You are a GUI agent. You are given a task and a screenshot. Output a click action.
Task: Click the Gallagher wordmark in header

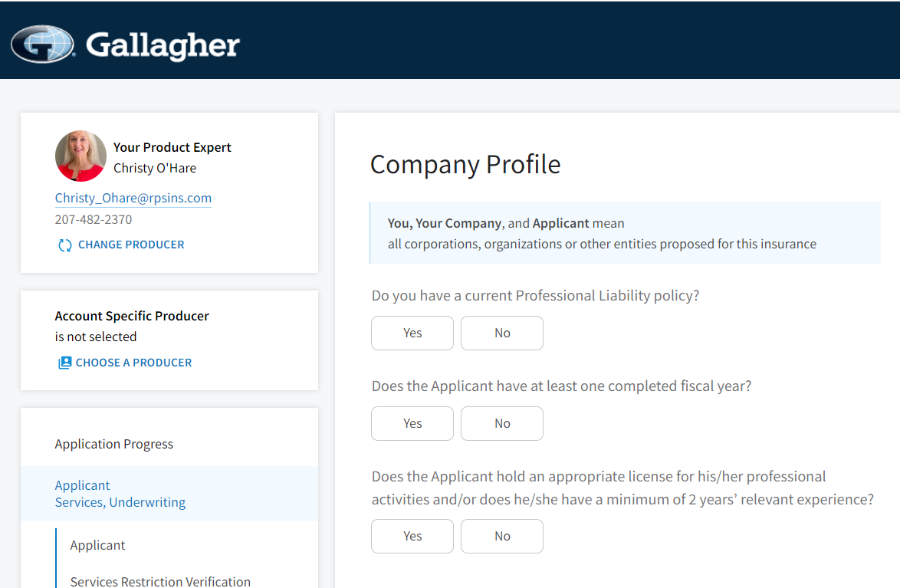click(163, 45)
